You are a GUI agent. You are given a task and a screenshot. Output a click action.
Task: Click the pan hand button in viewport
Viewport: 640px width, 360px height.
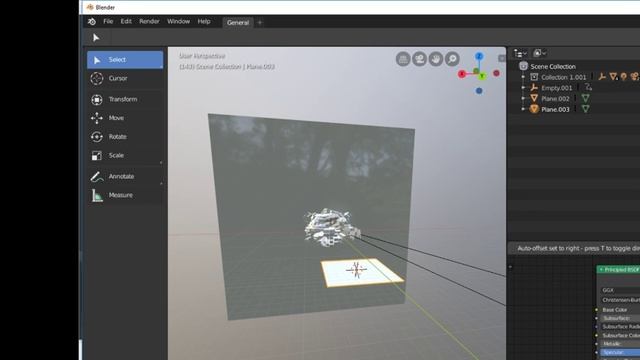pos(436,59)
